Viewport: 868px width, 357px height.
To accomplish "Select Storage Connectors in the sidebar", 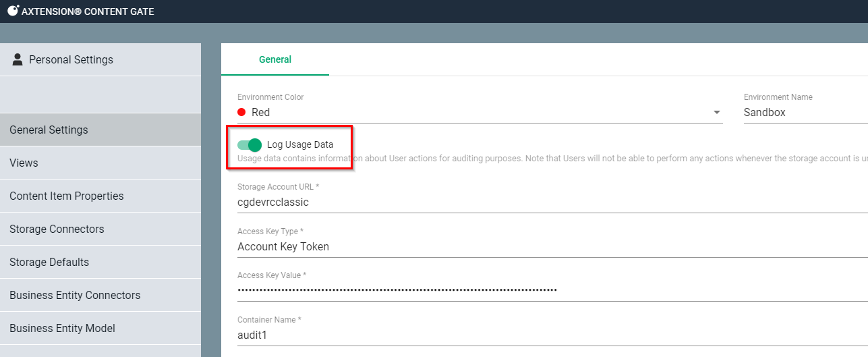I will tap(57, 229).
